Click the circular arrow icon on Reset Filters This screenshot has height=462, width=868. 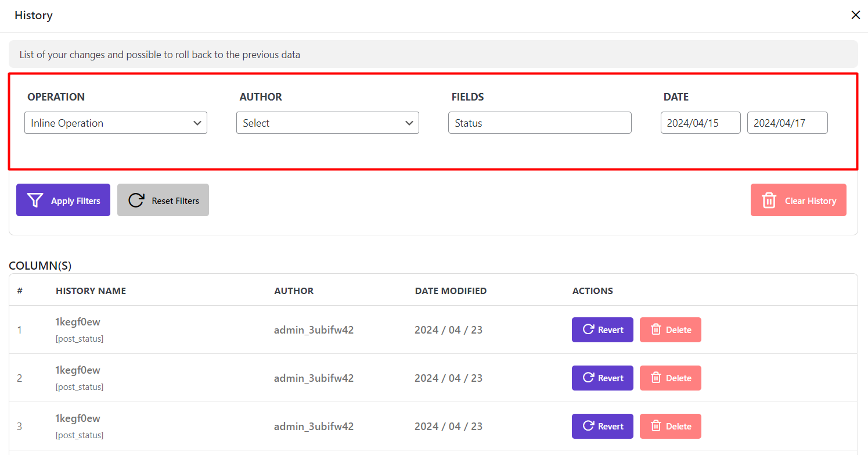(136, 200)
